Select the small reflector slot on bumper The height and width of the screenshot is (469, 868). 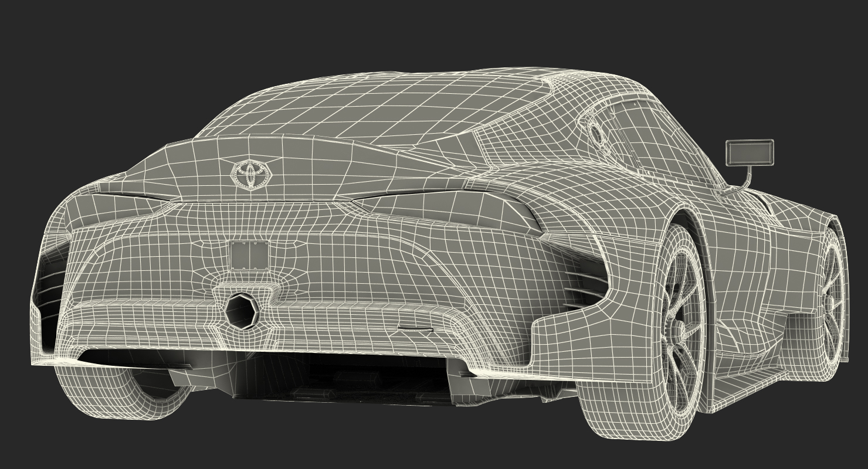tap(415, 329)
